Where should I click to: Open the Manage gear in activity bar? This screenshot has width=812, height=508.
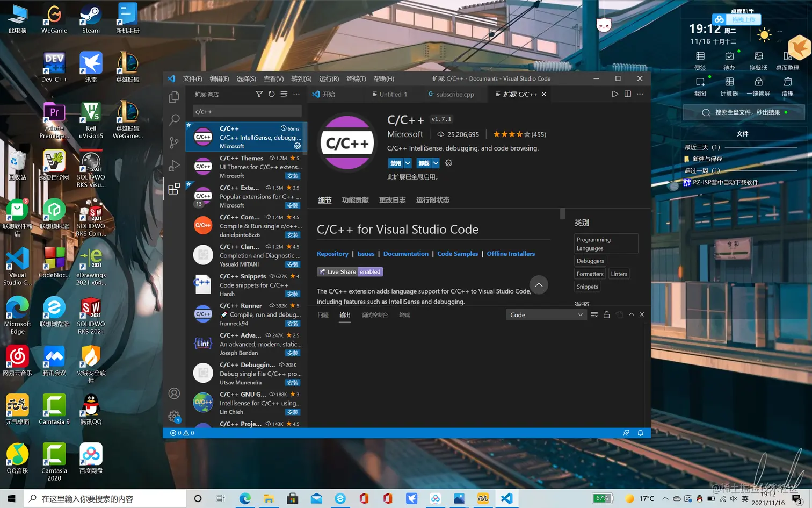tap(174, 416)
